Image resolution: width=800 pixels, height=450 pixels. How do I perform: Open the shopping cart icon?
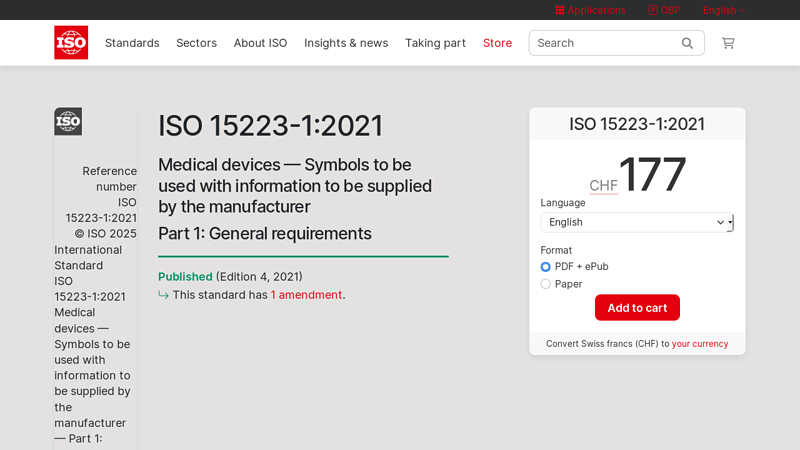click(x=728, y=43)
